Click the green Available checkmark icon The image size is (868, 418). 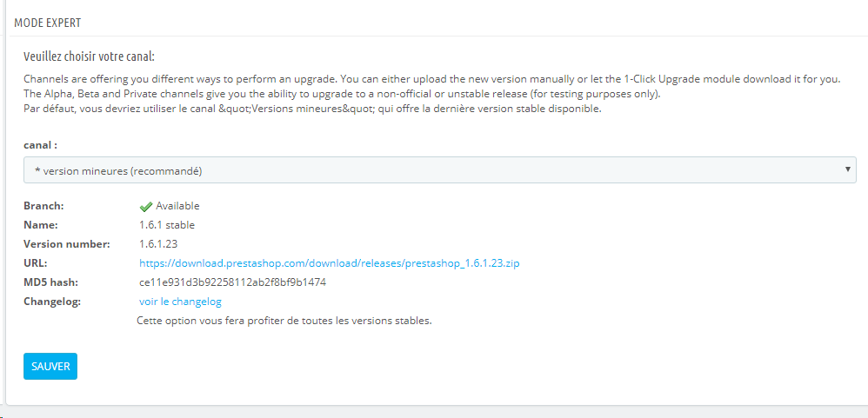(146, 207)
